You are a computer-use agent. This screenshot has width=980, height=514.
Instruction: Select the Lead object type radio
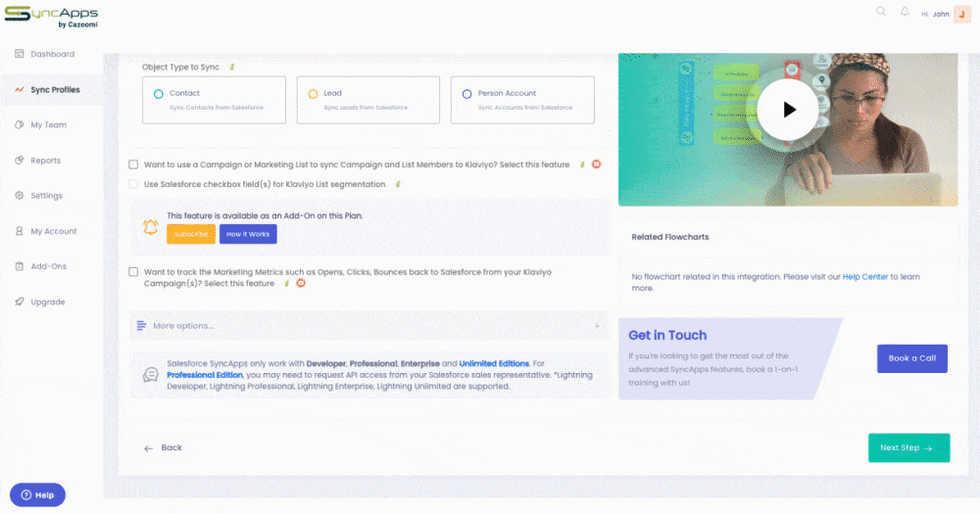tap(314, 94)
